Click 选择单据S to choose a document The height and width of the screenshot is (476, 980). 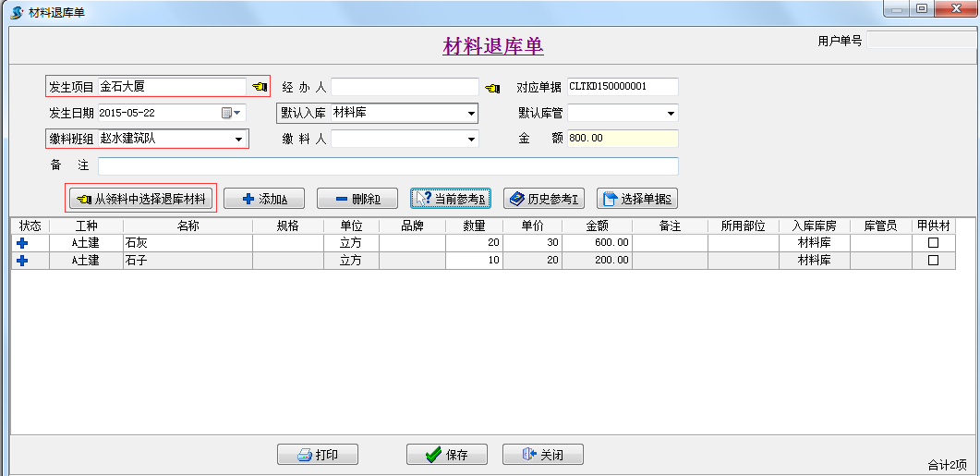point(637,199)
